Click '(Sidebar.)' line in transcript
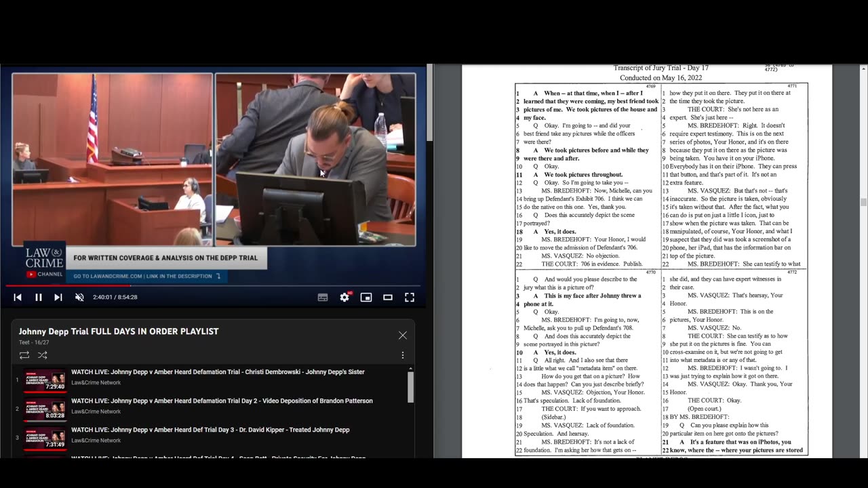The height and width of the screenshot is (488, 868). point(553,418)
